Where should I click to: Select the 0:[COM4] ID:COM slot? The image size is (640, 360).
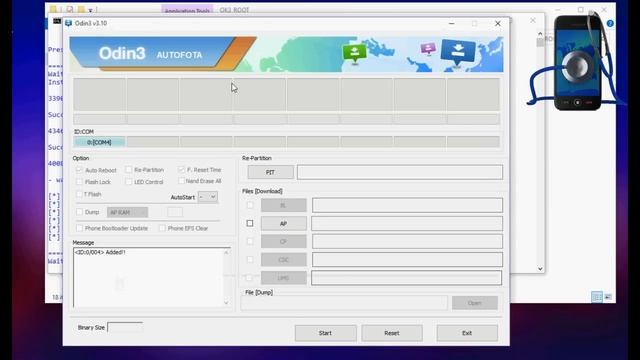[99, 142]
